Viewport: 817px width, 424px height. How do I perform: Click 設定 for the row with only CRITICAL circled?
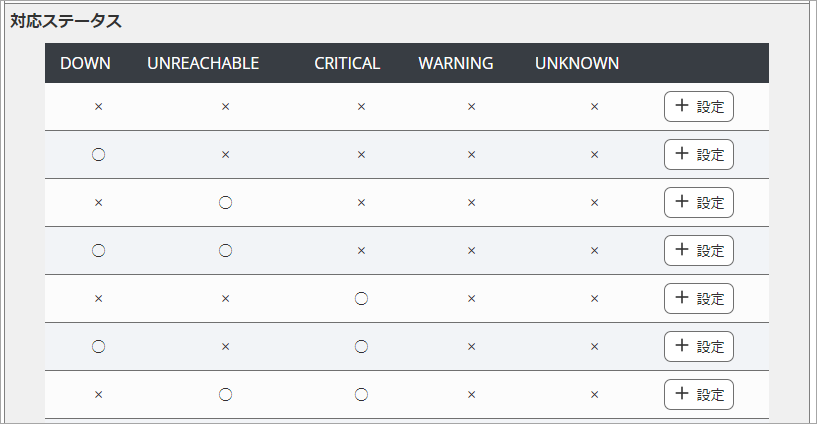point(698,298)
